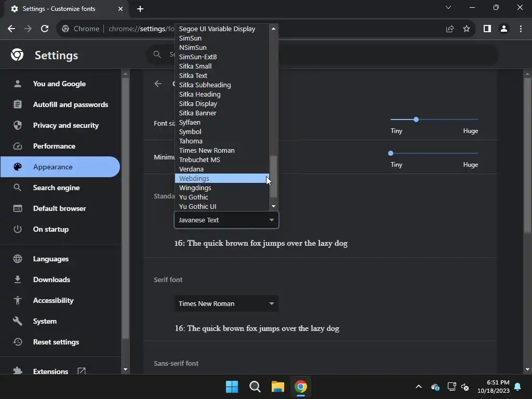
Task: Bookmark this page with the star icon
Action: click(x=467, y=29)
